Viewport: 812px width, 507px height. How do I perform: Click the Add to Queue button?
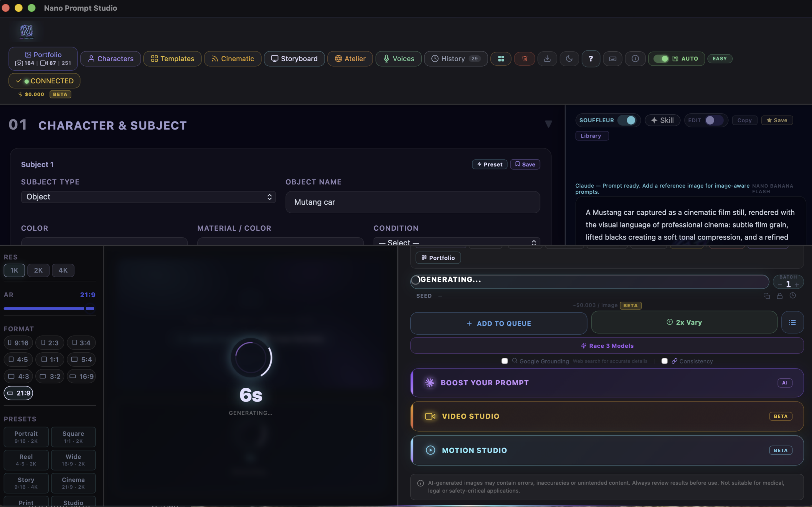[498, 324]
